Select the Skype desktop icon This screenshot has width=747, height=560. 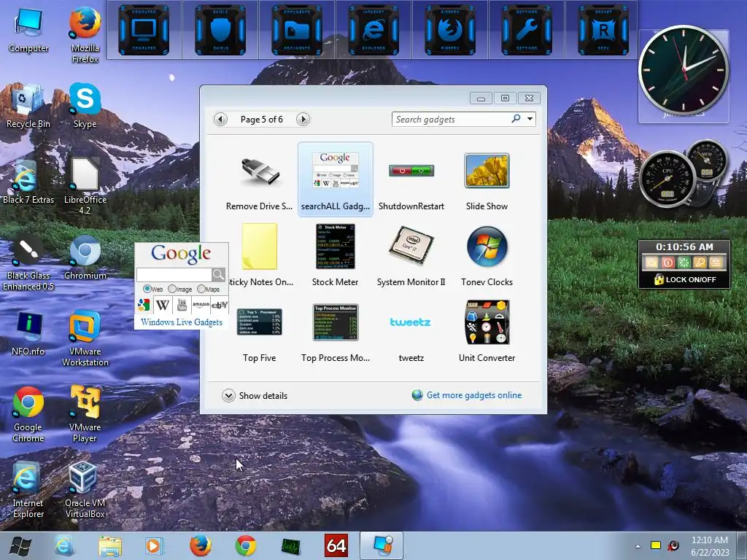click(x=85, y=106)
